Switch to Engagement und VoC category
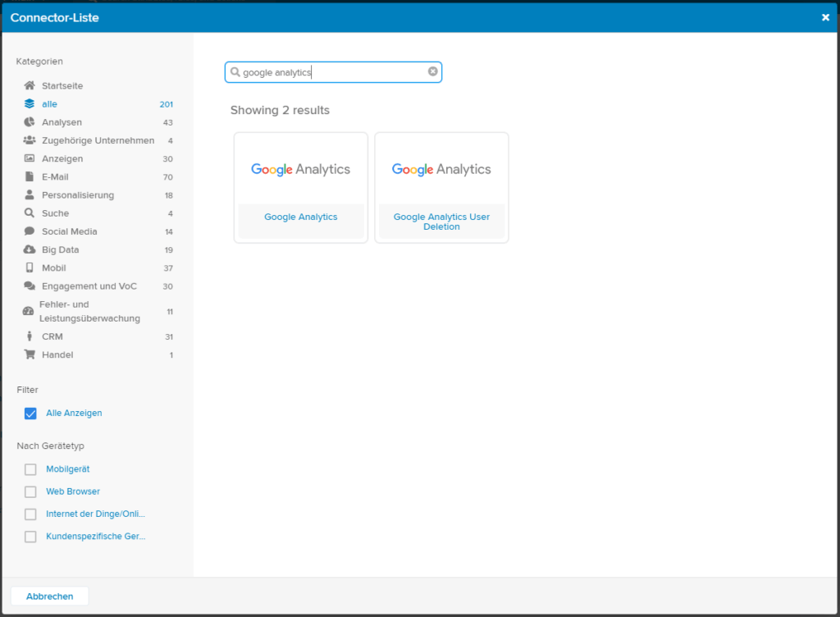This screenshot has width=840, height=617. (89, 286)
